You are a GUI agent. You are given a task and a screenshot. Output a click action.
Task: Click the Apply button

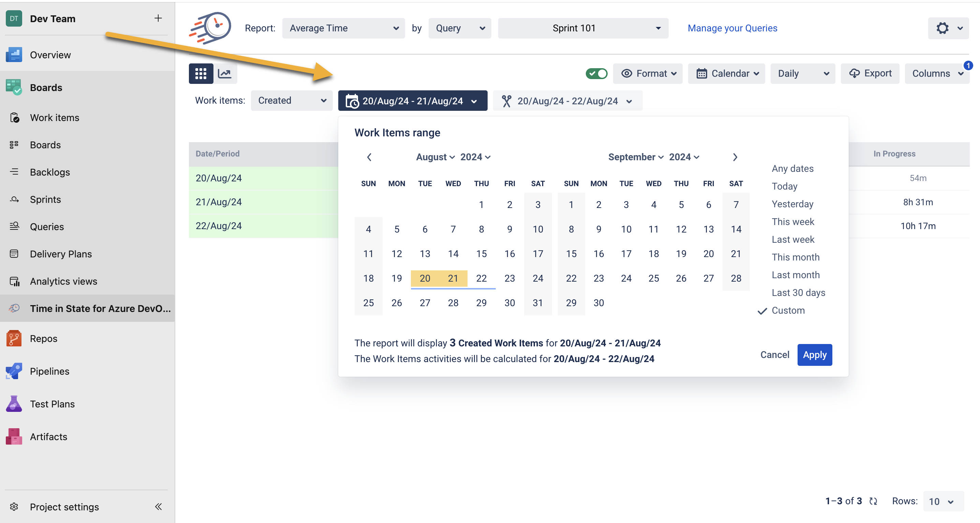pyautogui.click(x=815, y=355)
